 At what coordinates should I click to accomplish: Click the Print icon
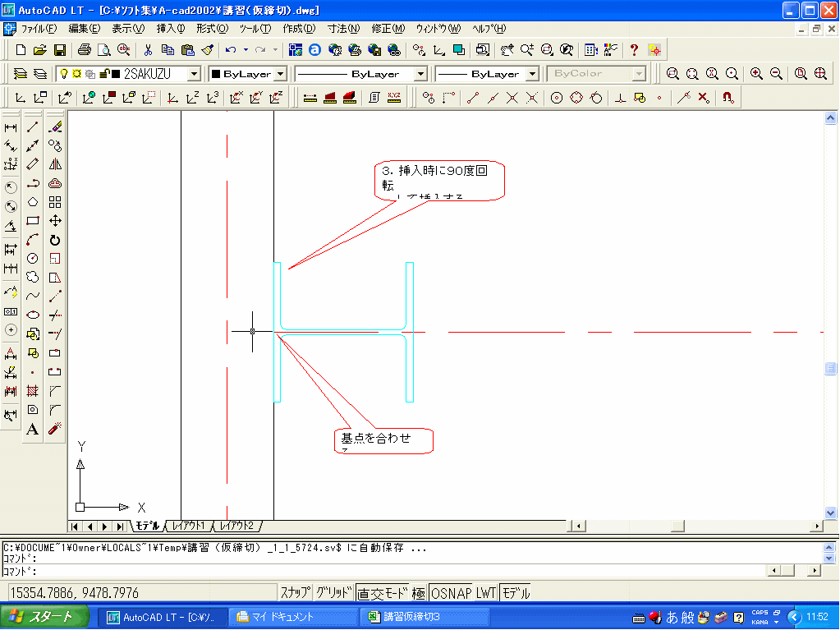84,50
